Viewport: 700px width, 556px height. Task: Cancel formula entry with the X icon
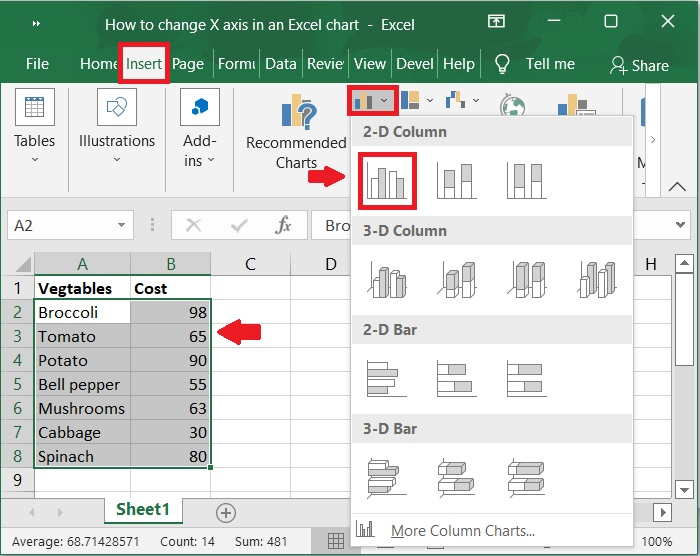pyautogui.click(x=193, y=225)
